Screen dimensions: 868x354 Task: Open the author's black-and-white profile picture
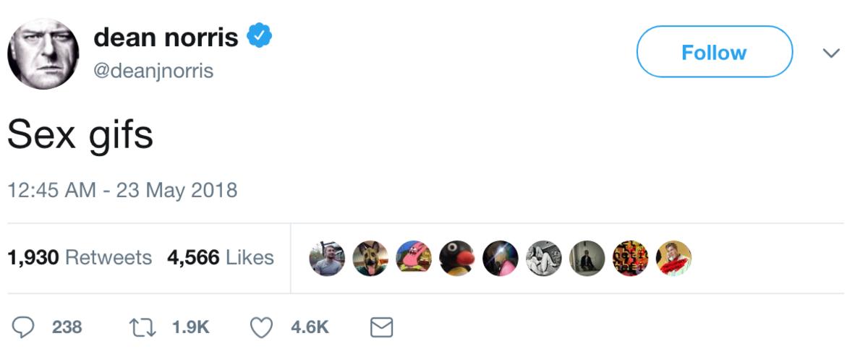(43, 53)
